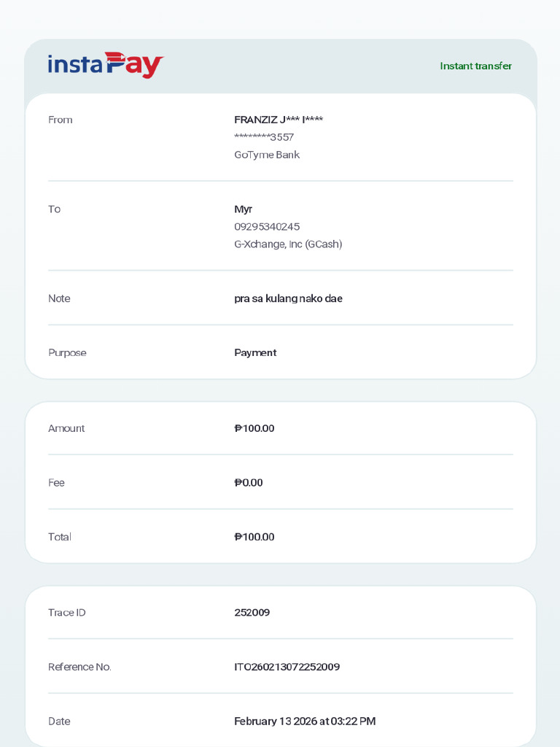Screen dimensions: 560x747
Task: Click G-Xchange, Inc (GCash) text
Action: click(288, 244)
